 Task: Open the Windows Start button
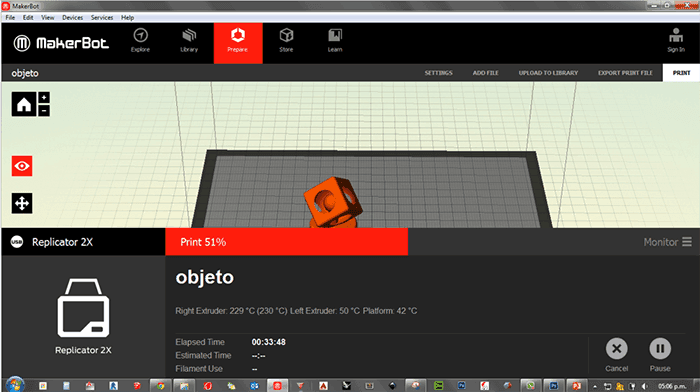click(x=15, y=385)
